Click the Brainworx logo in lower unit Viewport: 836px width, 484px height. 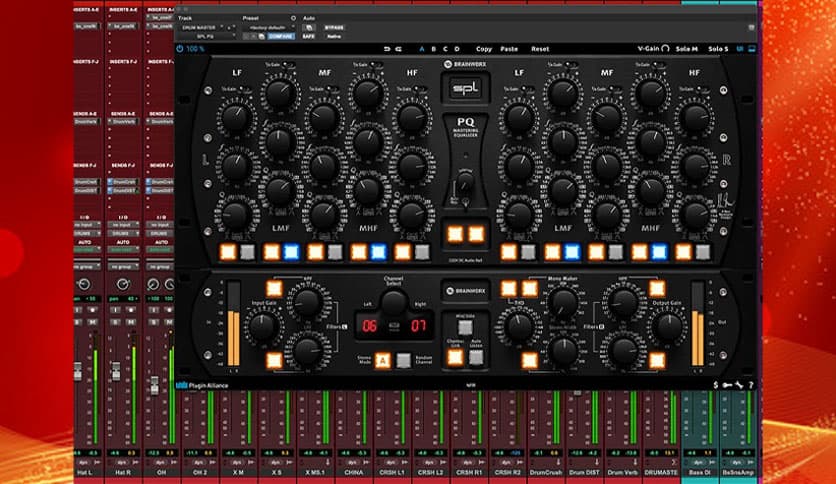pyautogui.click(x=465, y=291)
